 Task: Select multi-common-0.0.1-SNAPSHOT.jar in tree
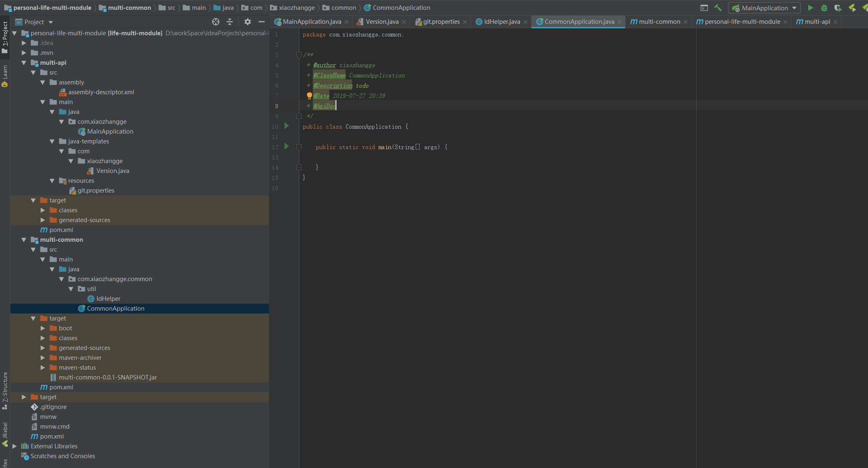click(108, 377)
